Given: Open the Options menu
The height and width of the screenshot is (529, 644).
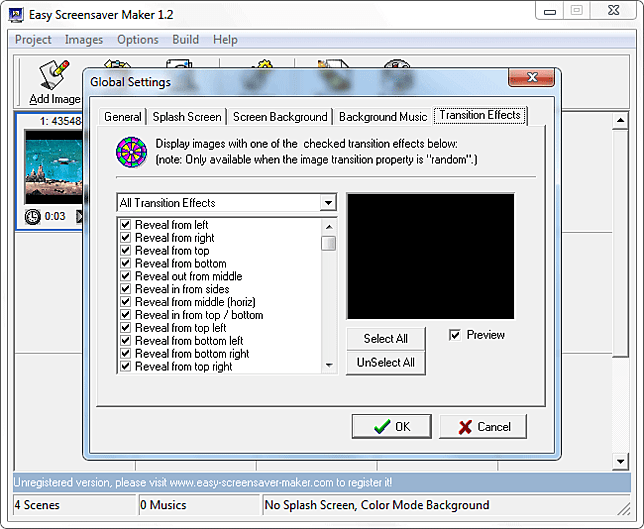Looking at the screenshot, I should (x=138, y=40).
